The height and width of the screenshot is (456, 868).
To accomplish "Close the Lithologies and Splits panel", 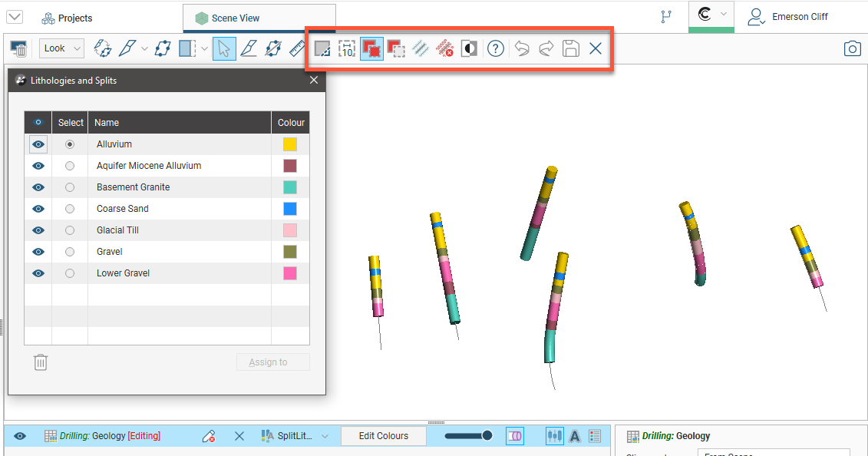I will point(313,80).
